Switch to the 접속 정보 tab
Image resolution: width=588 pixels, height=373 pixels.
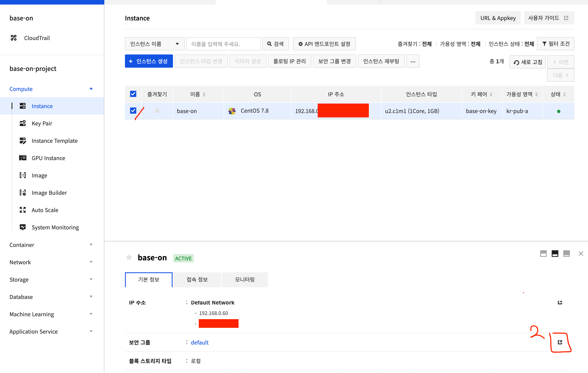tap(197, 280)
